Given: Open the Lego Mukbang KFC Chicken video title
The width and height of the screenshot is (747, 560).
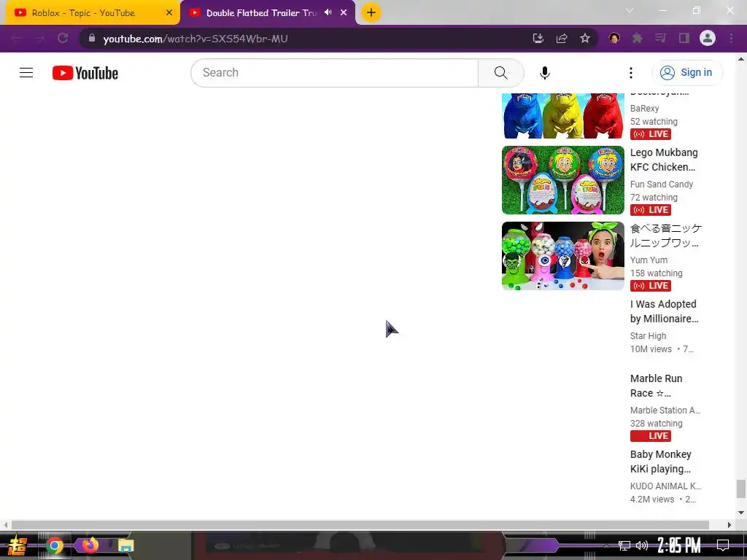Looking at the screenshot, I should tap(664, 160).
